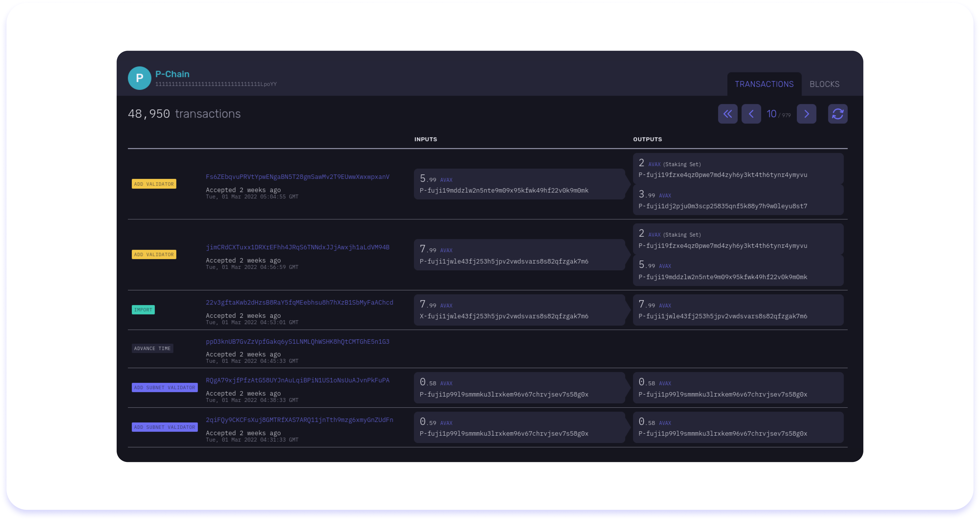
Task: Click the chain ID 1111...LpoYY text
Action: [x=216, y=84]
